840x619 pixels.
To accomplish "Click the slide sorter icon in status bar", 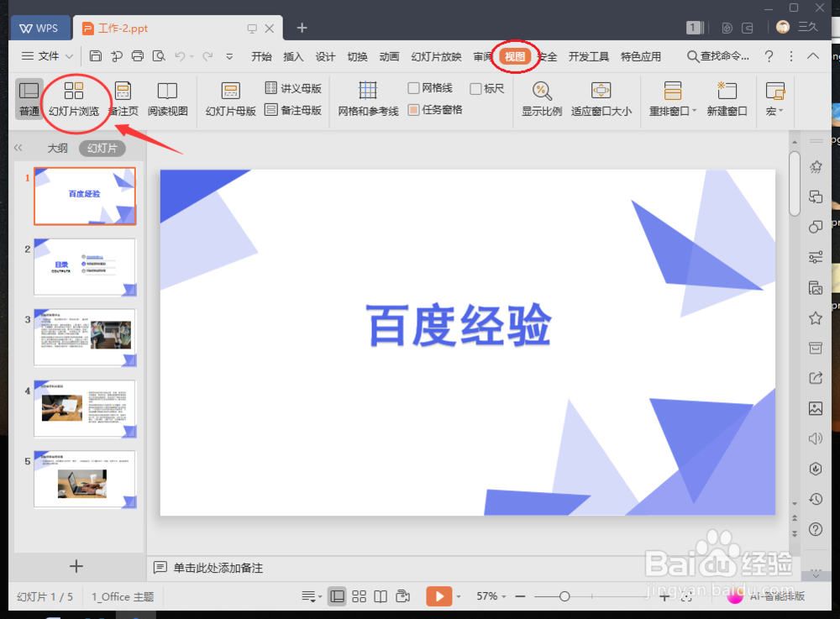I will click(x=359, y=596).
